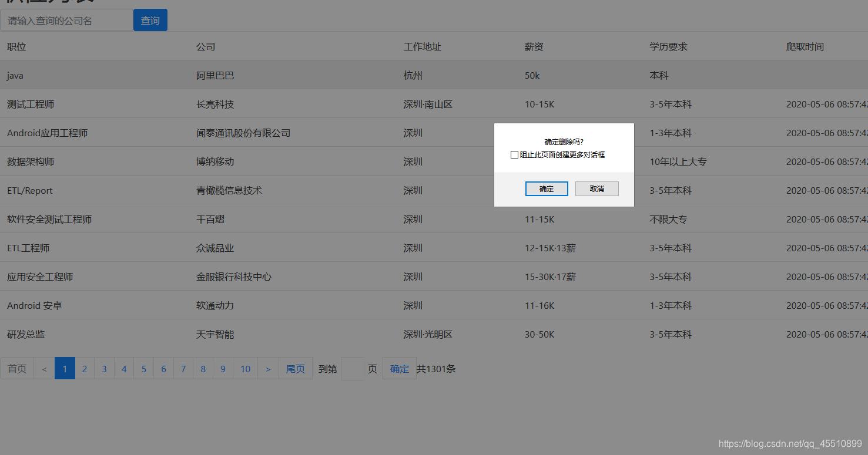Select page 6 in pagination
The image size is (868, 455).
(163, 369)
